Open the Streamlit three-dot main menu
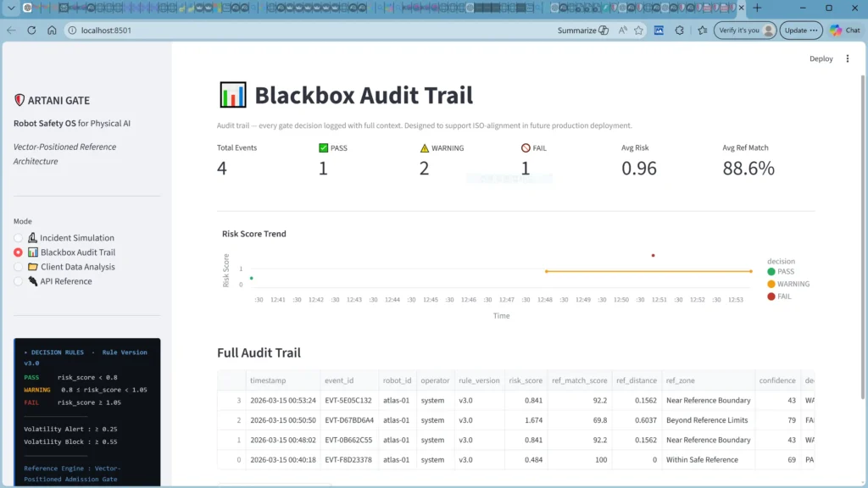Image resolution: width=868 pixels, height=488 pixels. point(848,59)
